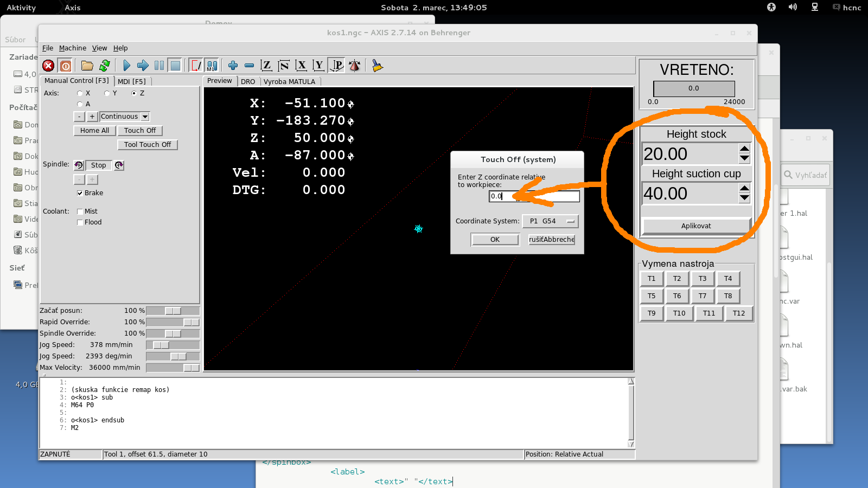Viewport: 868px width, 488px height.
Task: Run next line using the step arrow
Action: tap(143, 66)
